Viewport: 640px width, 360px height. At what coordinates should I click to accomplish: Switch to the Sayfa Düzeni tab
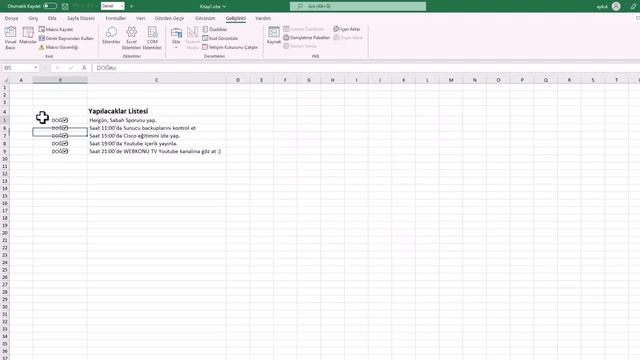[81, 18]
